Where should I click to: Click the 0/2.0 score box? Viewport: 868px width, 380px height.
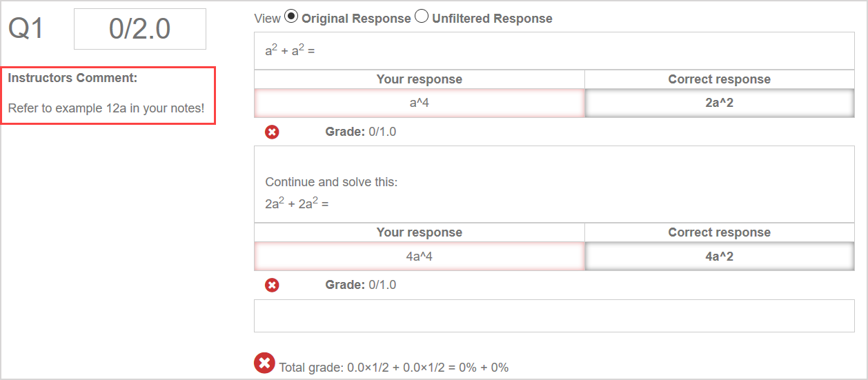(x=140, y=29)
